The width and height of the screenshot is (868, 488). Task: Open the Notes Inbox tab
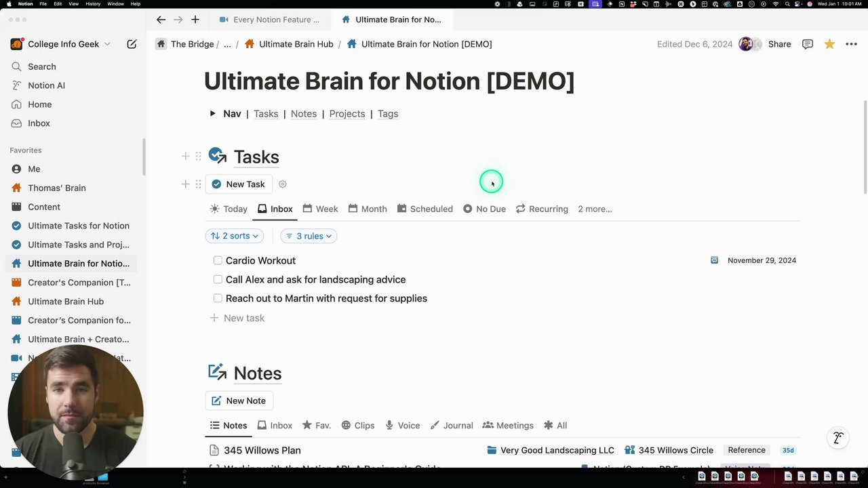click(275, 426)
